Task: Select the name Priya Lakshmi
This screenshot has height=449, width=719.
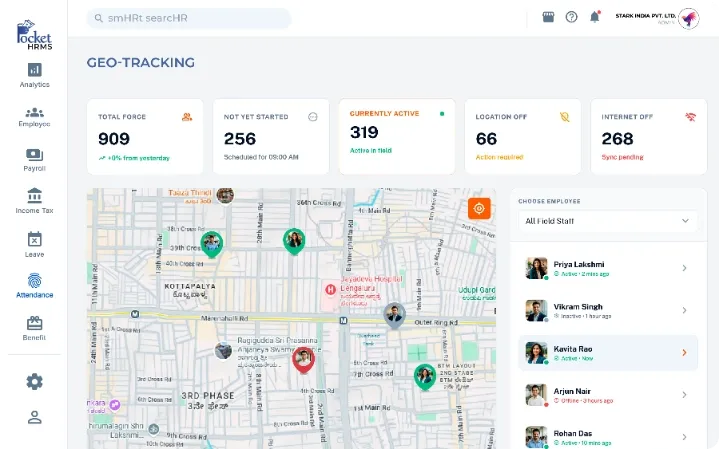Action: 579,265
